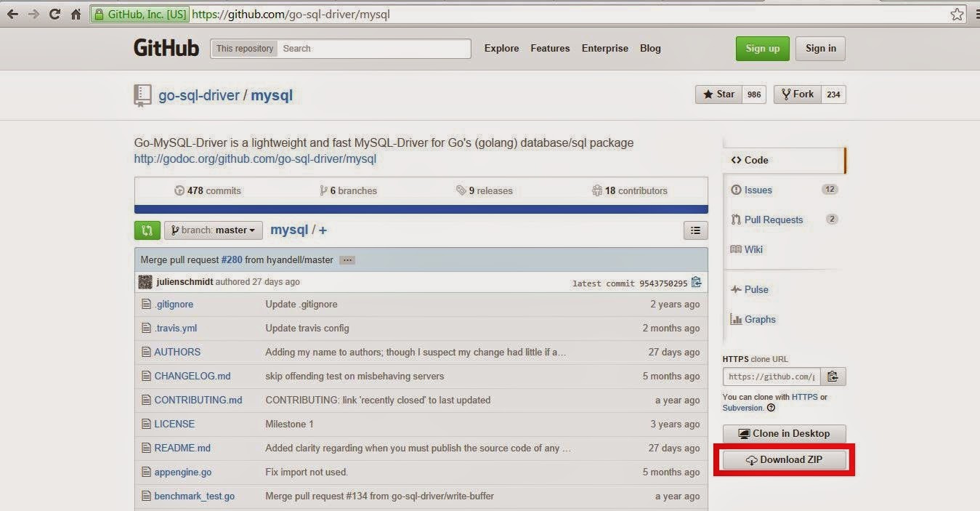Screen dimensions: 980x511
Task: Star the mysql repository
Action: [x=719, y=94]
